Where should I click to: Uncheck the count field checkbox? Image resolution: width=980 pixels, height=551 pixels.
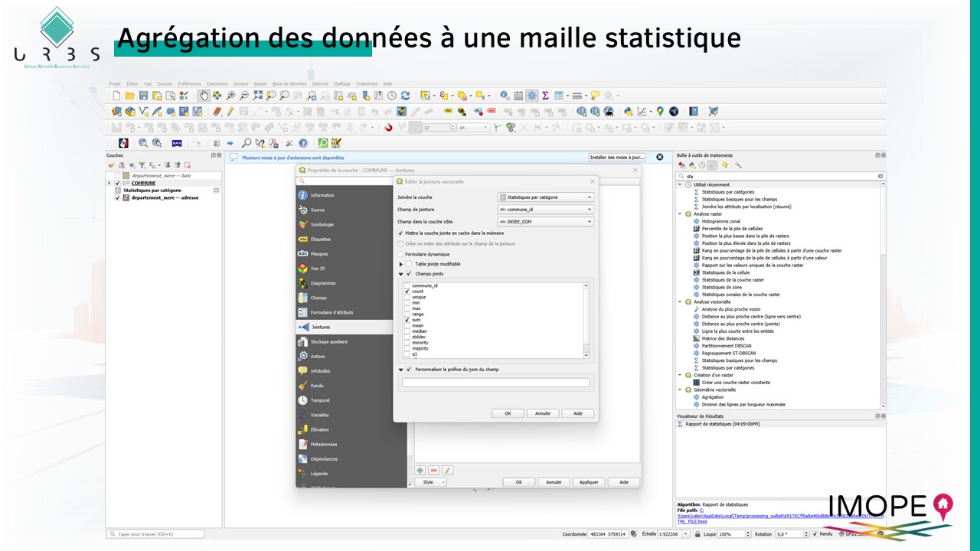[x=407, y=292]
